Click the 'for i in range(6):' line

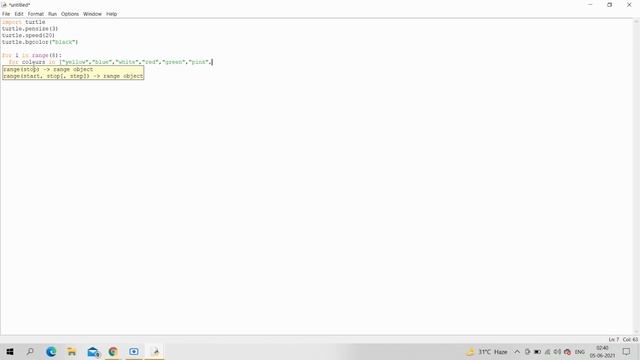32,55
